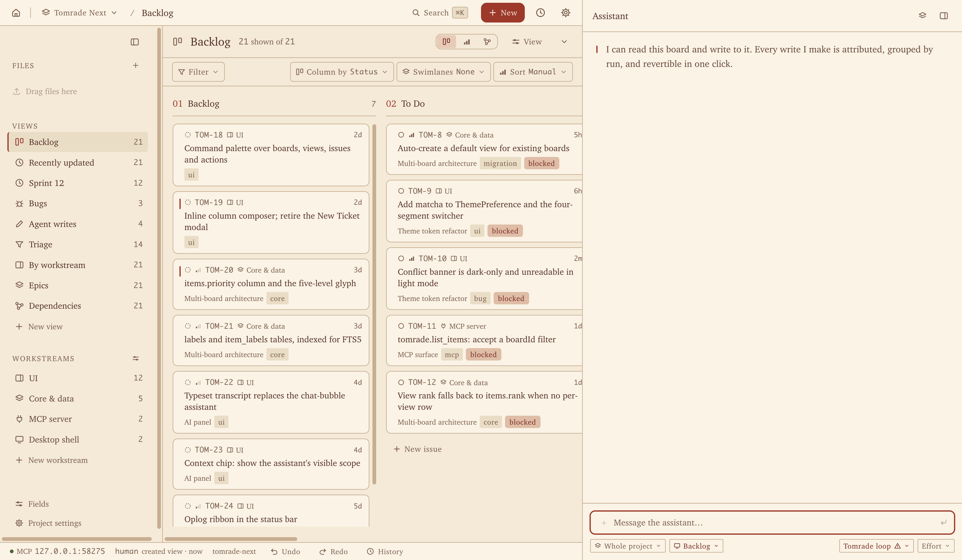The width and height of the screenshot is (962, 560).
Task: Select the Core & data workstream
Action: [x=78, y=398]
